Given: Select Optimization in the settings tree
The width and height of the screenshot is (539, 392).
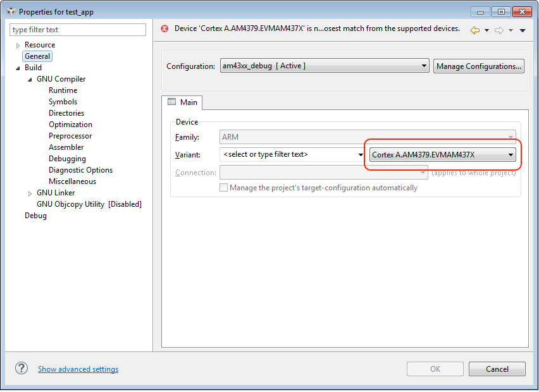Looking at the screenshot, I should pos(70,125).
